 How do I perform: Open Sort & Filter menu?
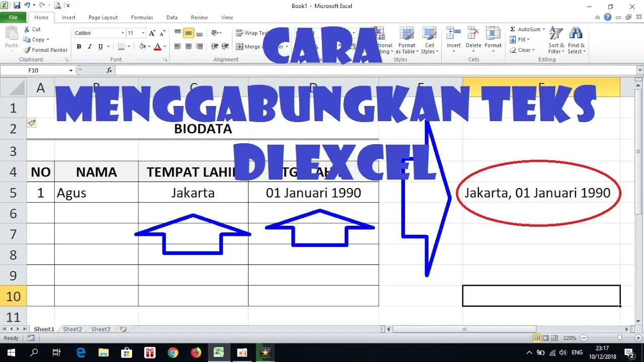coord(556,40)
